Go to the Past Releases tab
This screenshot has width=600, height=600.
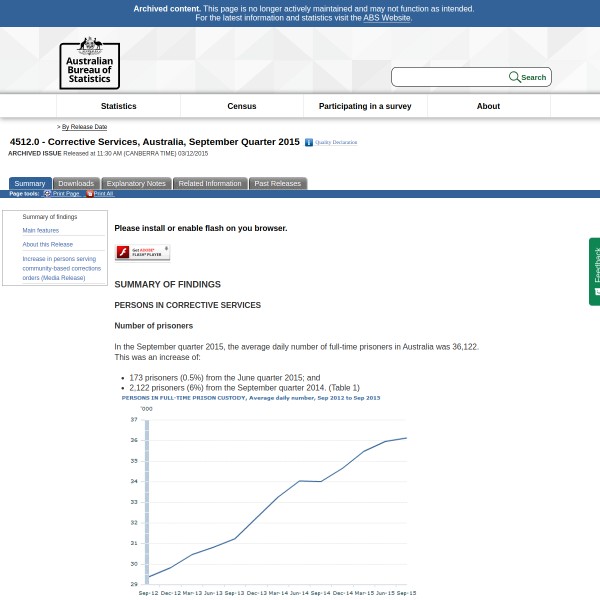[277, 183]
